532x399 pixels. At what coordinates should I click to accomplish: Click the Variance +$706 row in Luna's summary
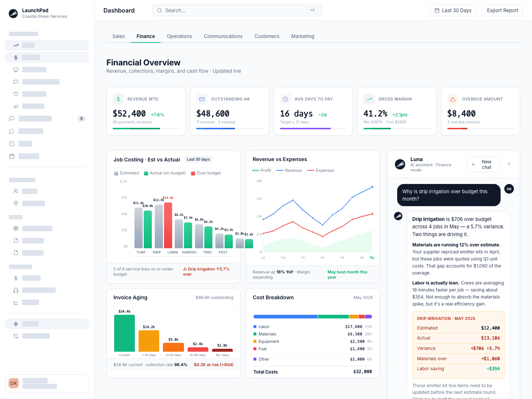click(x=458, y=348)
